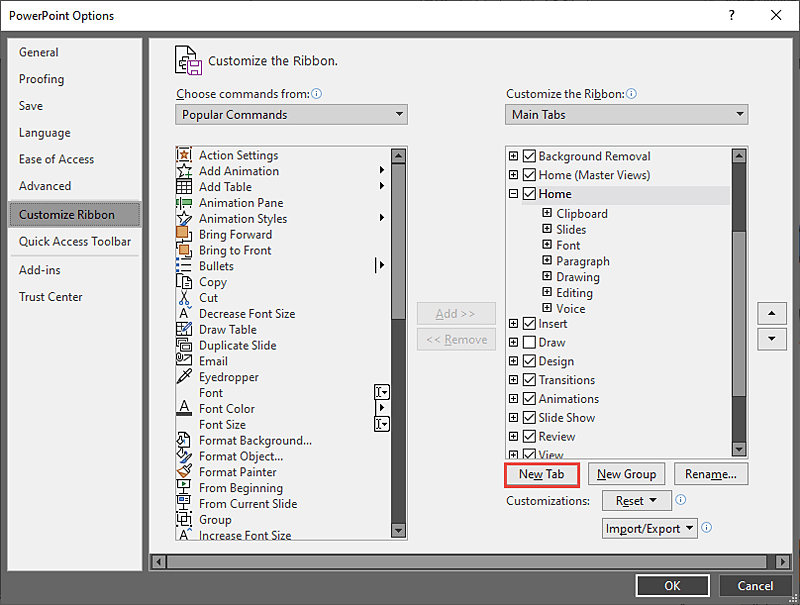The height and width of the screenshot is (605, 800).
Task: Select the Cut command
Action: point(208,298)
